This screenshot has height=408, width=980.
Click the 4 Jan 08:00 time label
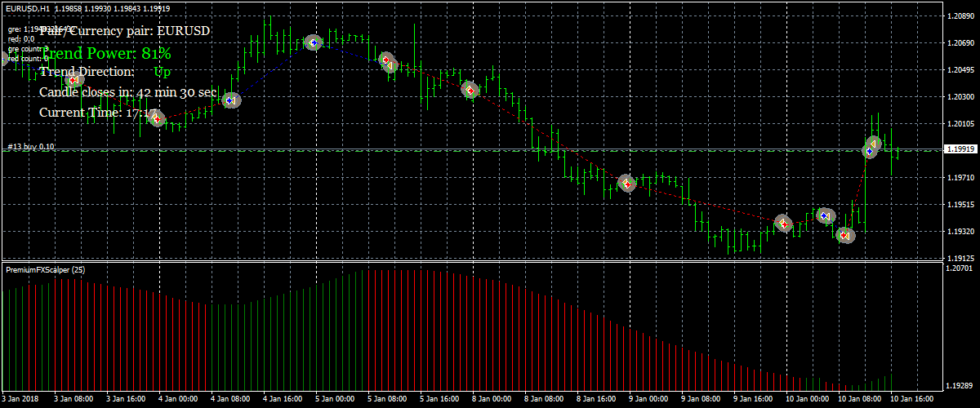[230, 400]
